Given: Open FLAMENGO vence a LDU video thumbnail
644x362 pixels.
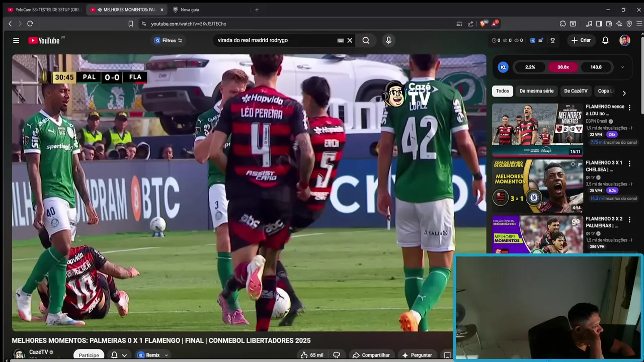Looking at the screenshot, I should point(537,130).
